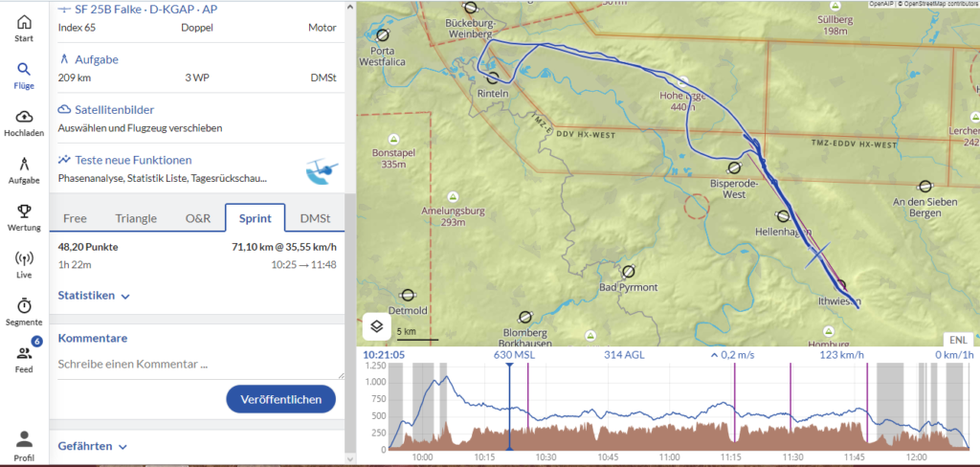Image resolution: width=980 pixels, height=467 pixels.
Task: Toggle the ENL engine noise display
Action: (956, 340)
